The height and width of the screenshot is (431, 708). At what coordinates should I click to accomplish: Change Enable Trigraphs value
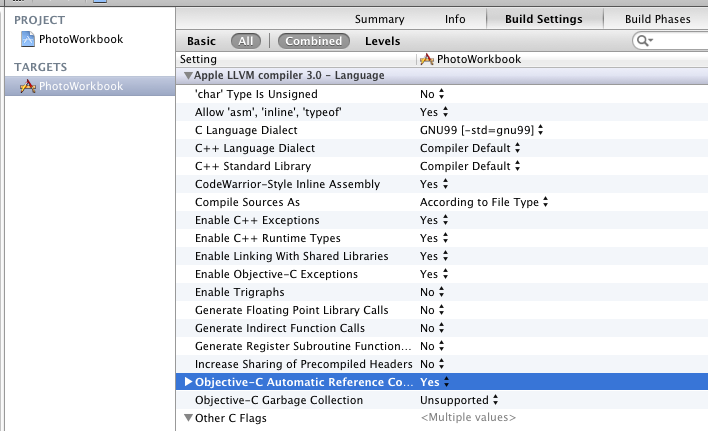coord(432,292)
